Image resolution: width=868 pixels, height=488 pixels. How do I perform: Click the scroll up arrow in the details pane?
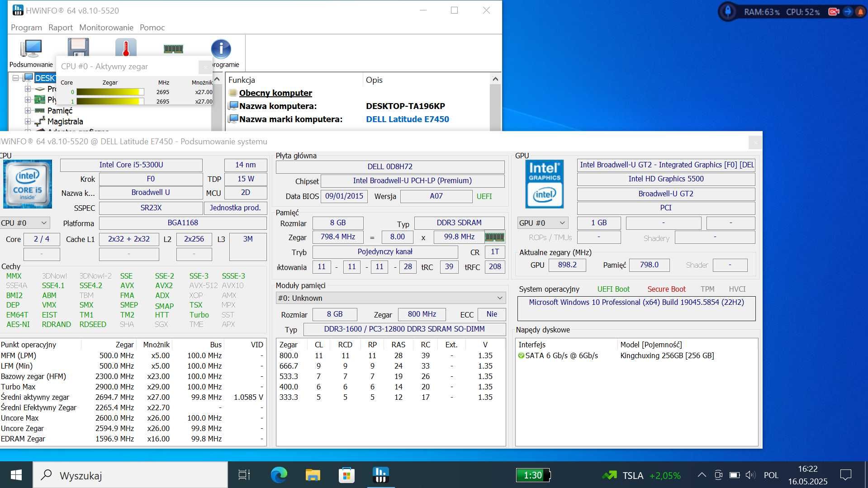(495, 79)
